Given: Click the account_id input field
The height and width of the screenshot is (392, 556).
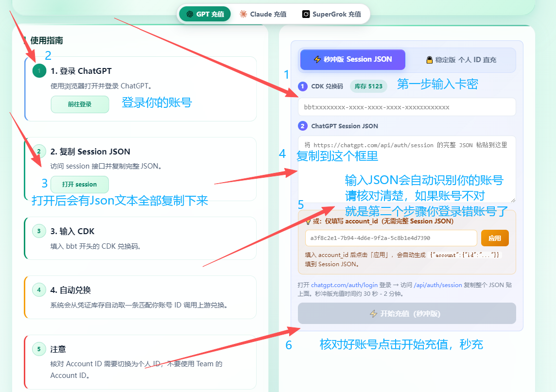Looking at the screenshot, I should [391, 238].
